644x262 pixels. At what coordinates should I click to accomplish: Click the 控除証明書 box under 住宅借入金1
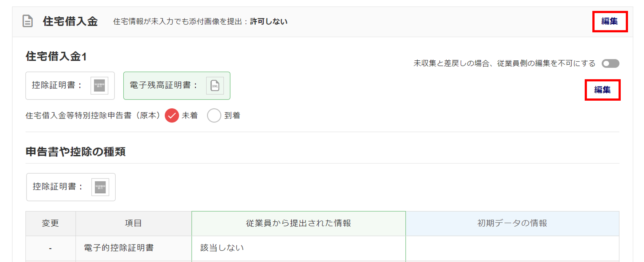[x=70, y=86]
